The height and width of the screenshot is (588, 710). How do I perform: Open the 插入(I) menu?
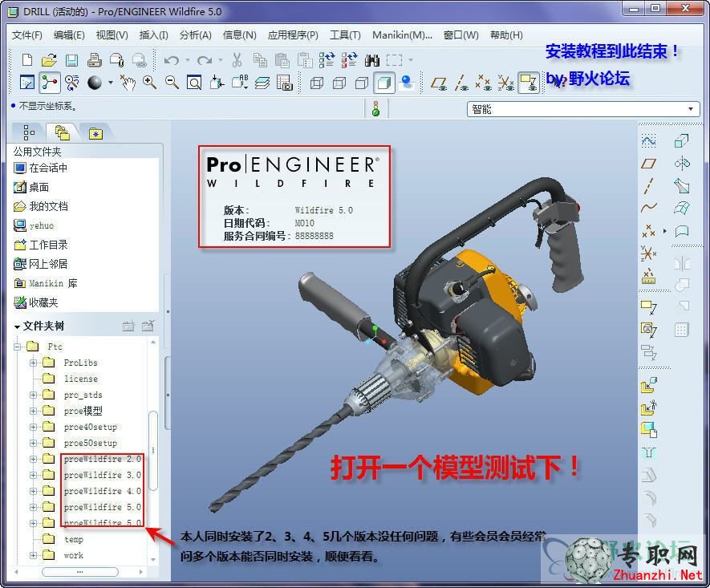(153, 35)
